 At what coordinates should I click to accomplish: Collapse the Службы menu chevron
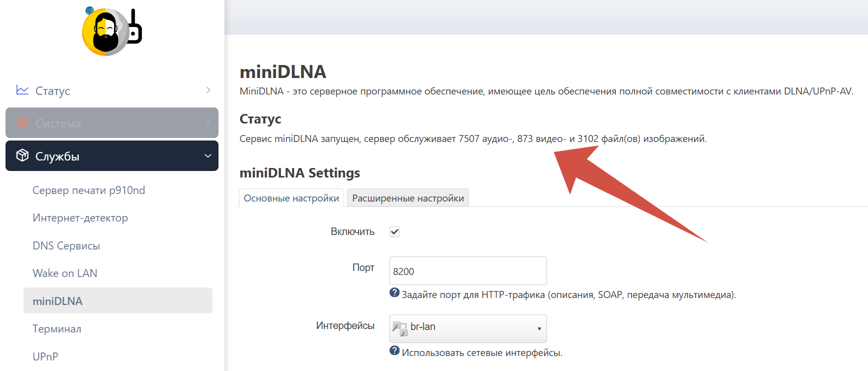[x=208, y=155]
